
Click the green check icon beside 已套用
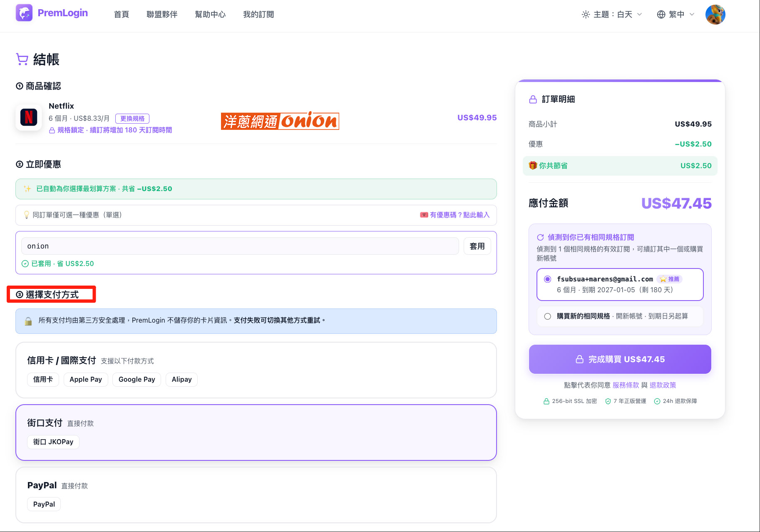point(25,264)
